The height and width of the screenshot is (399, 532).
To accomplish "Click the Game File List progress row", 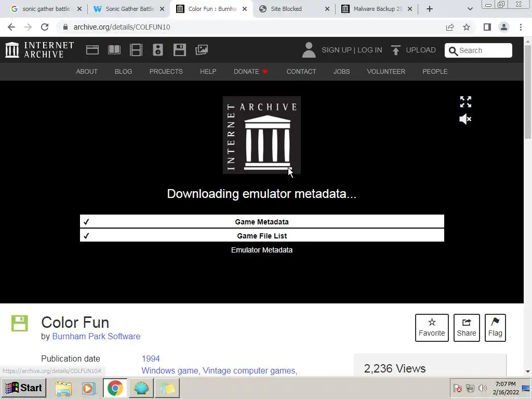I will pyautogui.click(x=262, y=235).
